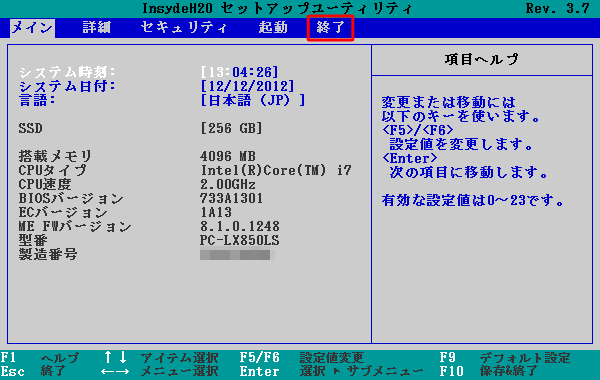The height and width of the screenshot is (380, 600).
Task: Click the PC-LX850LS model number
Action: point(240,240)
